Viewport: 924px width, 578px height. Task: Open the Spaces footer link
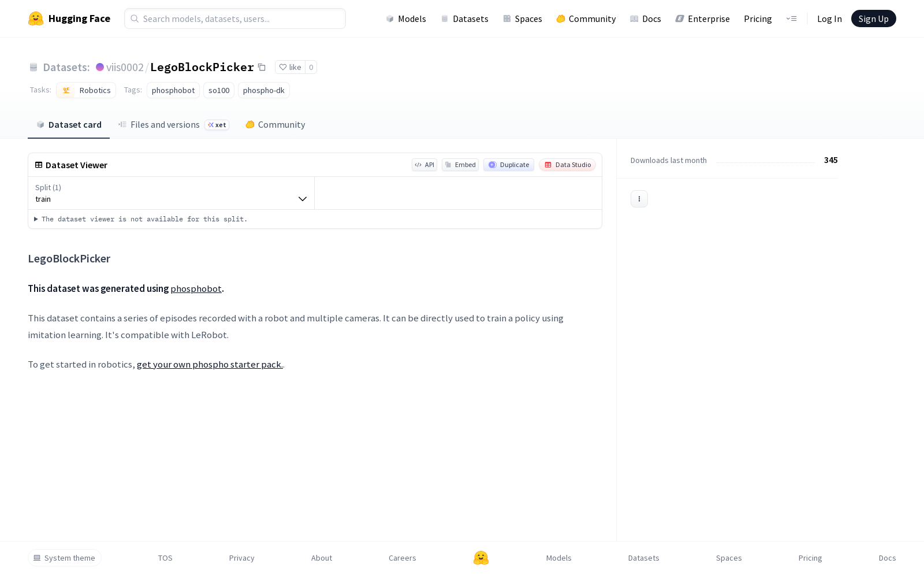(x=729, y=558)
